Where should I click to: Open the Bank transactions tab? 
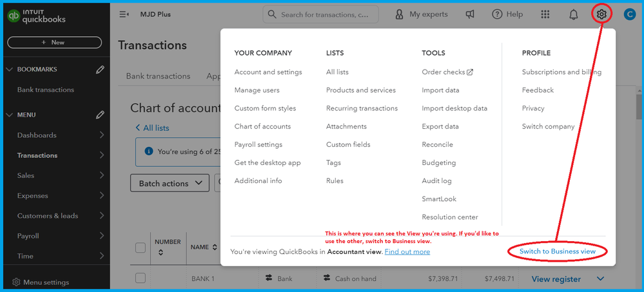click(x=158, y=76)
